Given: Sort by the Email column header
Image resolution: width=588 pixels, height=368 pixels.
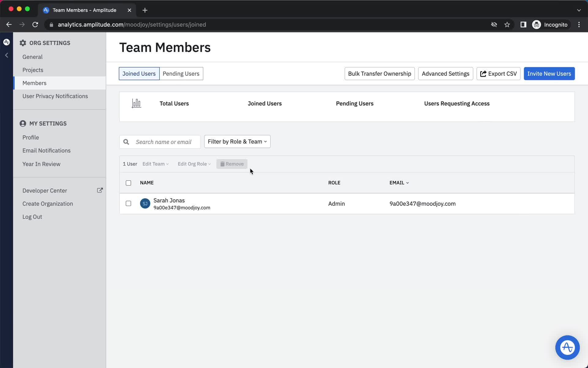Looking at the screenshot, I should [399, 182].
